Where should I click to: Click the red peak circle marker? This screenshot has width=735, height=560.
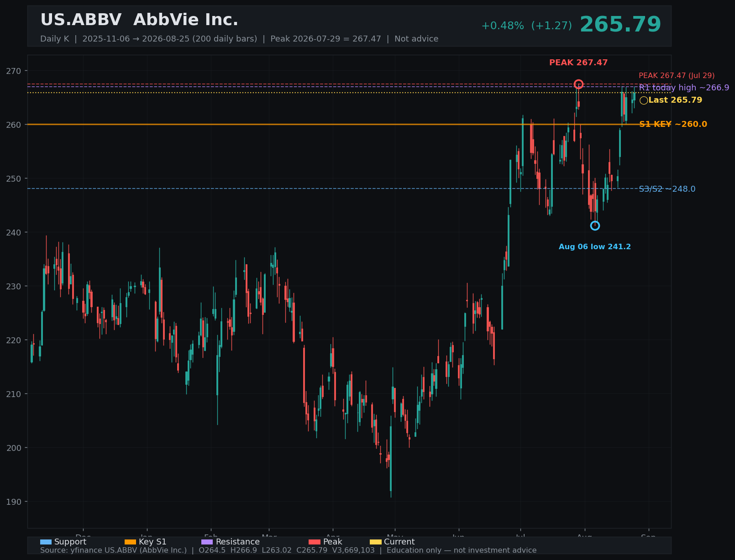coord(578,84)
